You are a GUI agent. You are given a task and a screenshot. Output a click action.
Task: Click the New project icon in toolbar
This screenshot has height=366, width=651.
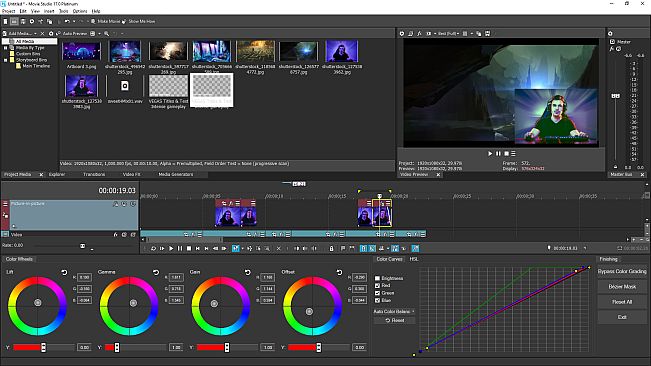[x=5, y=21]
